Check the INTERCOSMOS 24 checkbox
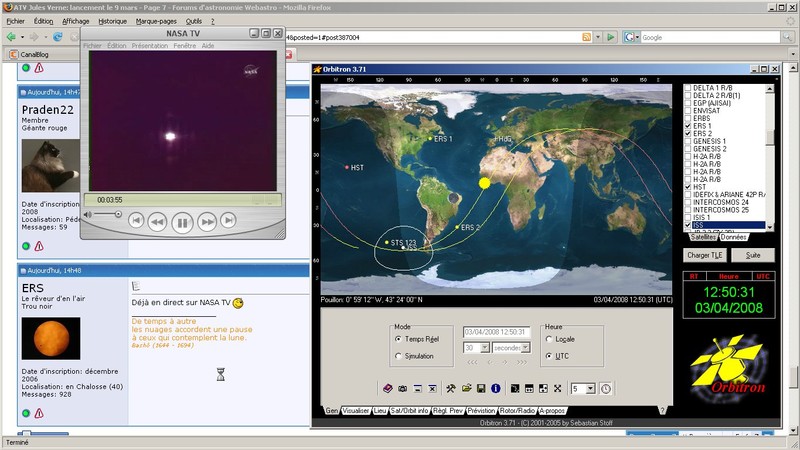Viewport: 800px width, 450px height. click(687, 203)
